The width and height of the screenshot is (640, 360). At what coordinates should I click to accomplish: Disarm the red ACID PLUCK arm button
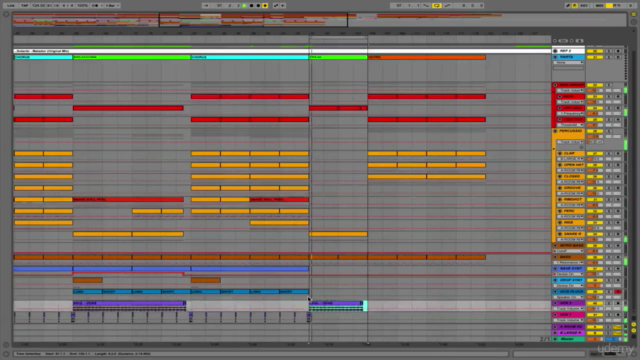click(x=618, y=292)
